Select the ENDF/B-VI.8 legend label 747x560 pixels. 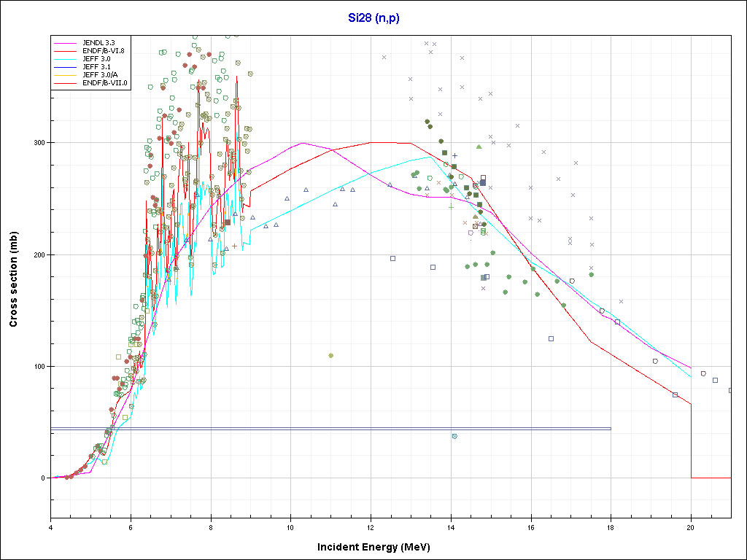tap(104, 51)
